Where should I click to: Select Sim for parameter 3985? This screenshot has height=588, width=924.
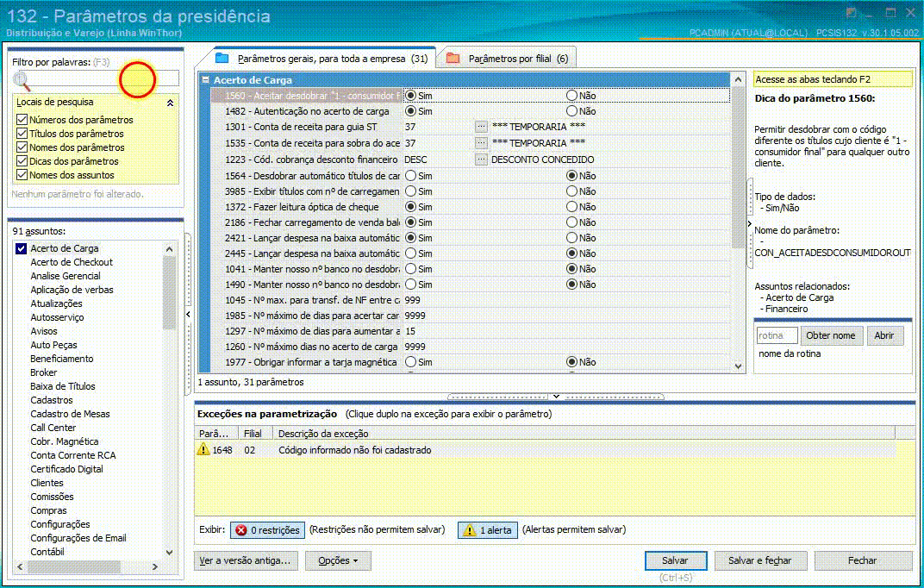click(411, 191)
